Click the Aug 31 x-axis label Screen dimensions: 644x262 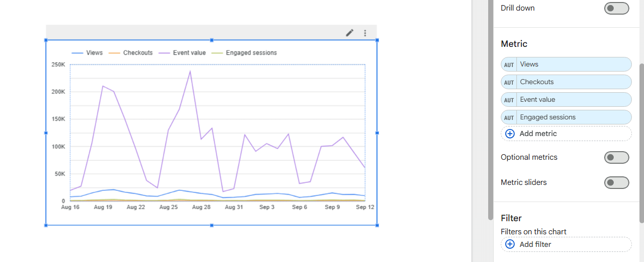234,207
